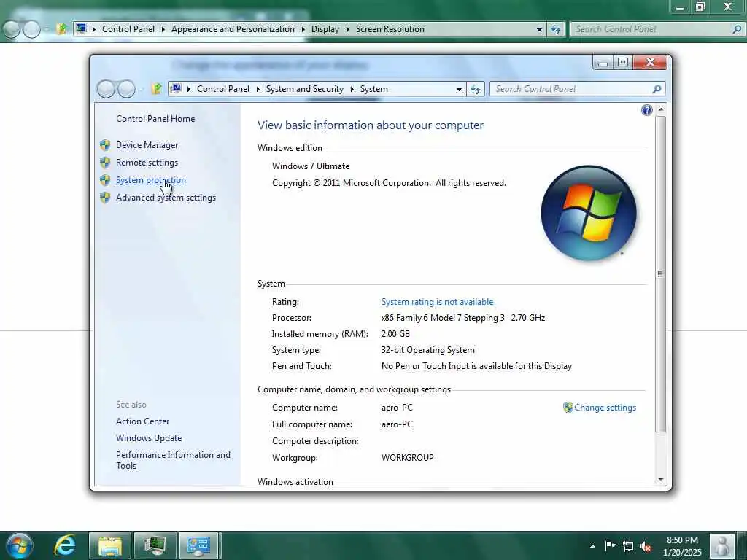Click Control Panel in Screen Resolution window breadcrumb
747x560 pixels.
click(128, 29)
